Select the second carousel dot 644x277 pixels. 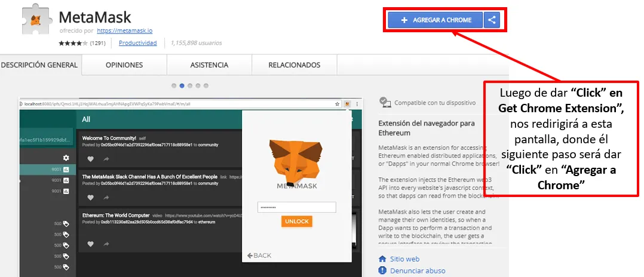point(182,86)
